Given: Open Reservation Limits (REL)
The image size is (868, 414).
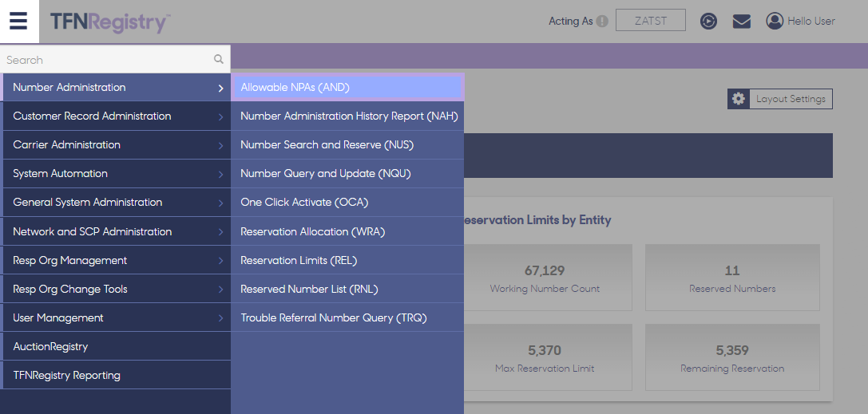Looking at the screenshot, I should click(347, 260).
